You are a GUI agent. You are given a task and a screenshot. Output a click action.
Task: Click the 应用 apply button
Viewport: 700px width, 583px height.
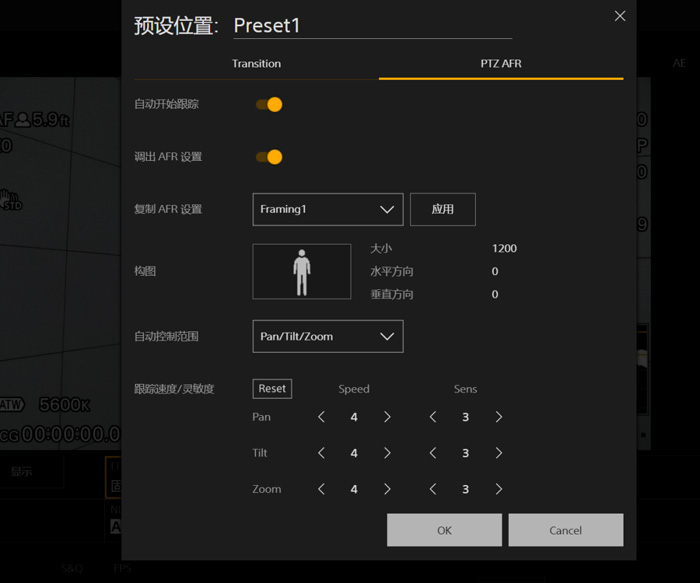(442, 210)
